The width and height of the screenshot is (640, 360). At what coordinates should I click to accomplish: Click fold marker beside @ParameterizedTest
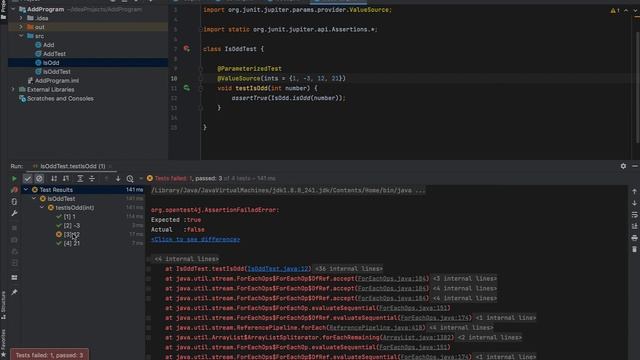click(x=201, y=69)
